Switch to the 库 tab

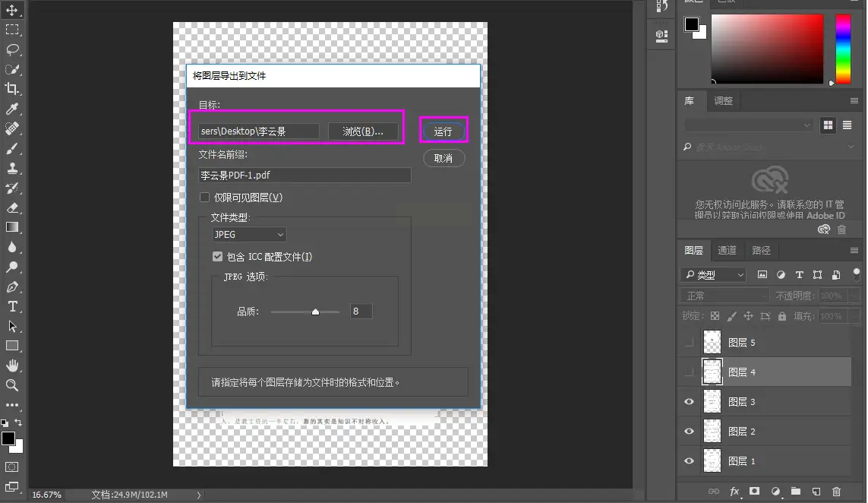690,101
